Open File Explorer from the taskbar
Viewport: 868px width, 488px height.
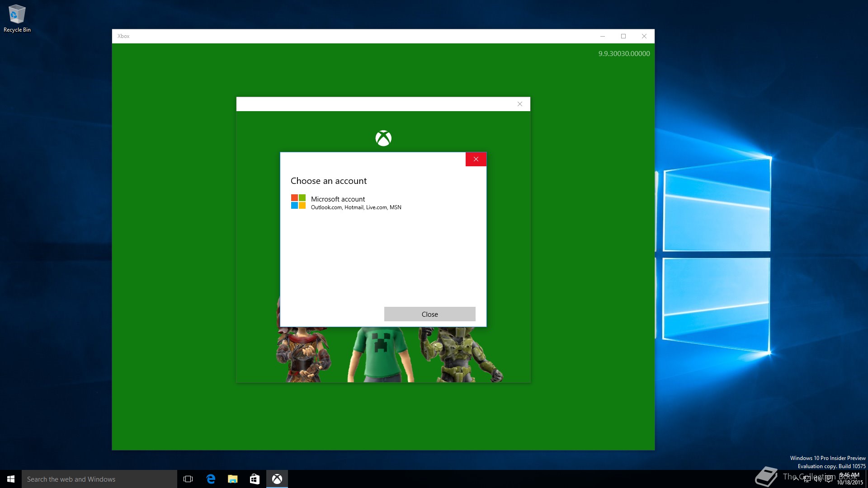tap(233, 479)
